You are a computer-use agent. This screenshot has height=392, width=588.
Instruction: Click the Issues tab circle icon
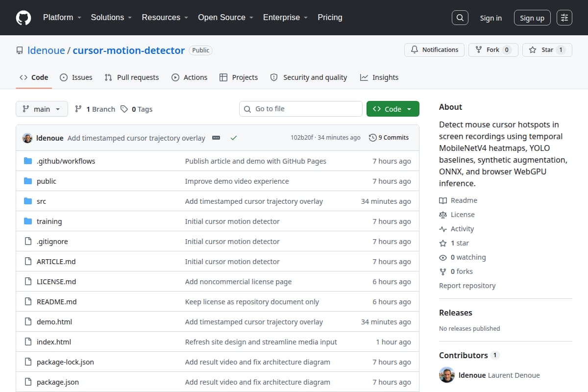[x=64, y=77]
